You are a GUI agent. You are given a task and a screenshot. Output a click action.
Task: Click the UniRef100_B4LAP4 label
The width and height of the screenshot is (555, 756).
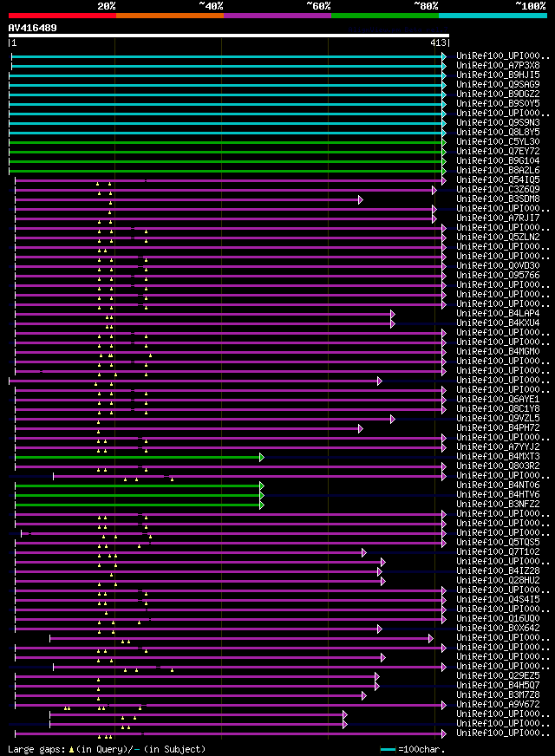498,313
